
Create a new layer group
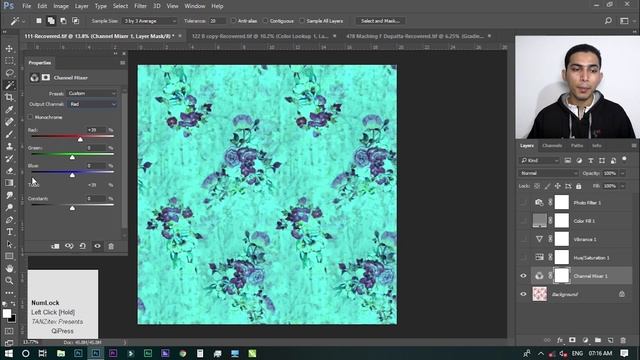point(598,340)
